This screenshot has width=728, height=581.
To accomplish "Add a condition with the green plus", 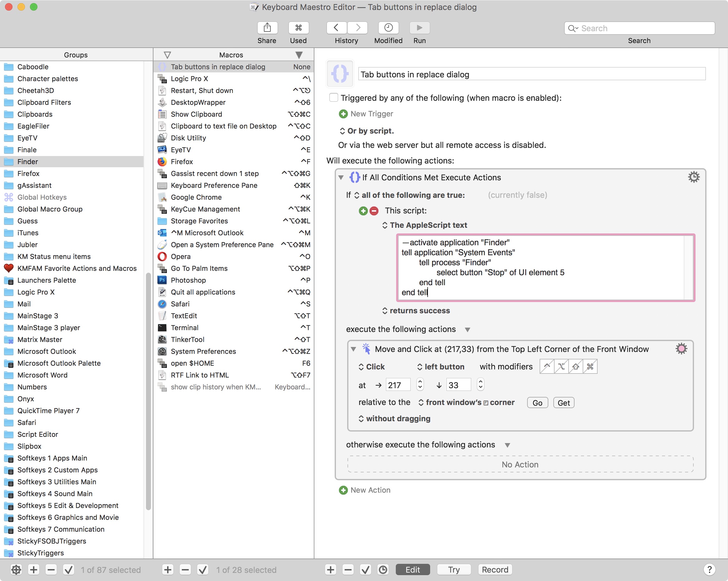I will point(363,211).
